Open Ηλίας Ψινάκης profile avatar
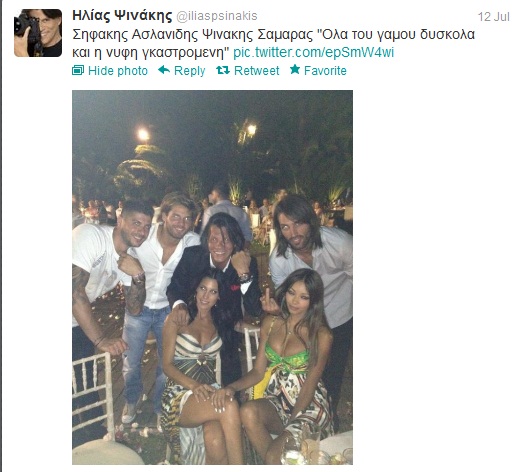Screen dimensions: 520x472 (38, 33)
